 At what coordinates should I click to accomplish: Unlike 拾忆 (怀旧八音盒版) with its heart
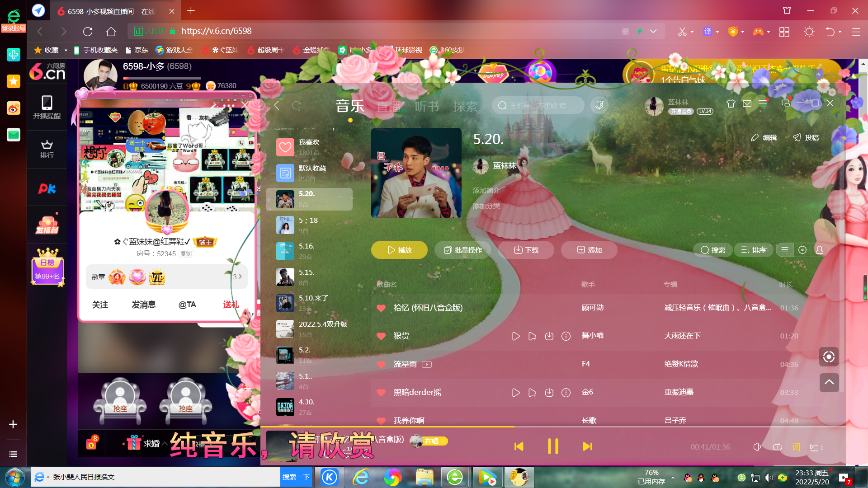381,308
